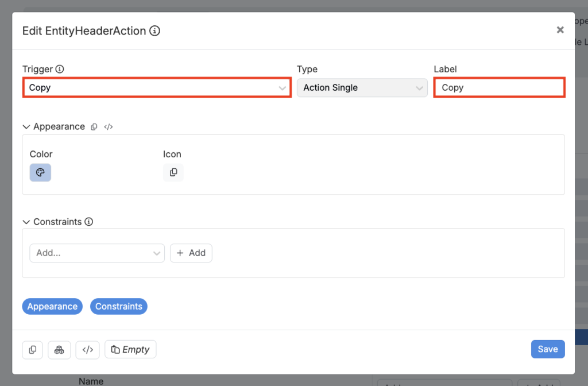Click the Label input field

point(500,87)
